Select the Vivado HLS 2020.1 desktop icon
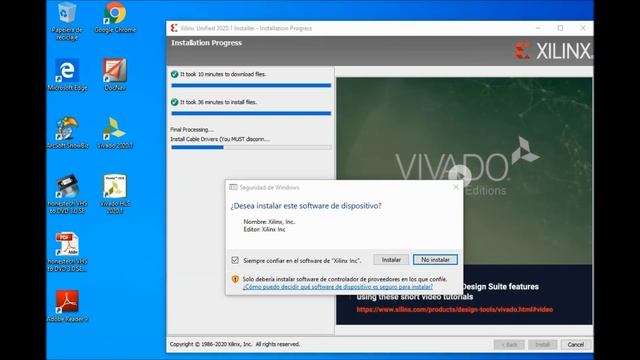This screenshot has width=640, height=360. pos(115,194)
